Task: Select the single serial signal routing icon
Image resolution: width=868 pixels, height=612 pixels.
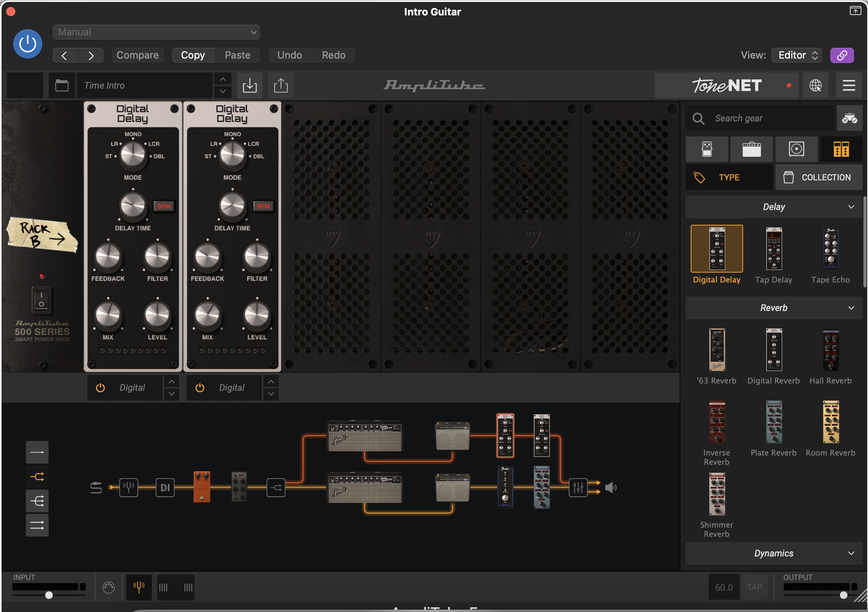Action: (x=37, y=452)
